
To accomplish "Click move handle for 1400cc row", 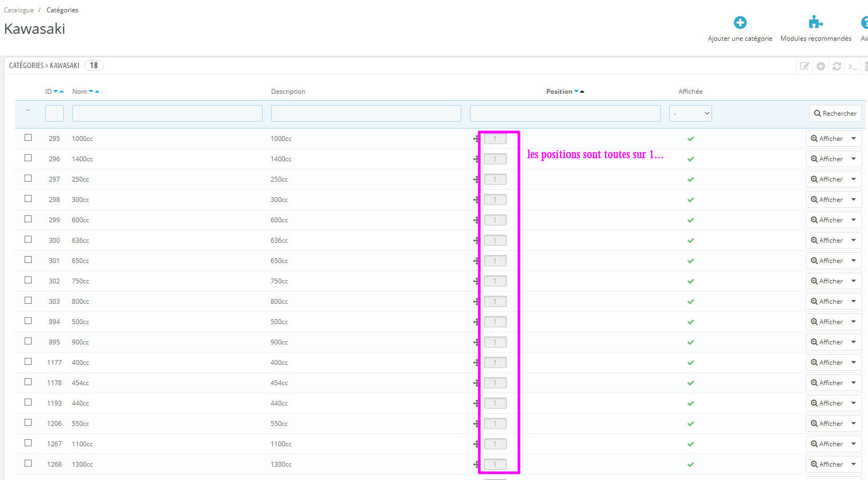I will [476, 159].
